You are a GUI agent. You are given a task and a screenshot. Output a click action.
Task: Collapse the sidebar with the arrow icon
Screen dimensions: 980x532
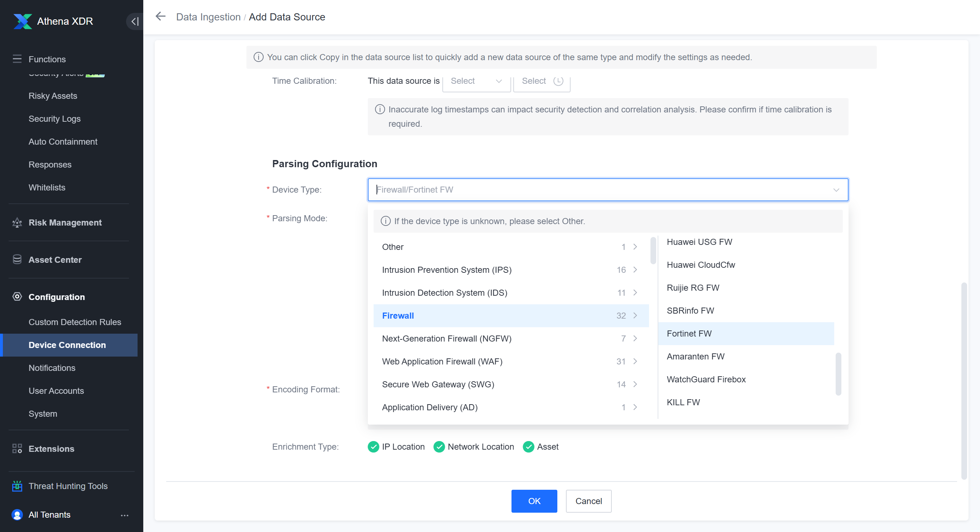point(135,21)
